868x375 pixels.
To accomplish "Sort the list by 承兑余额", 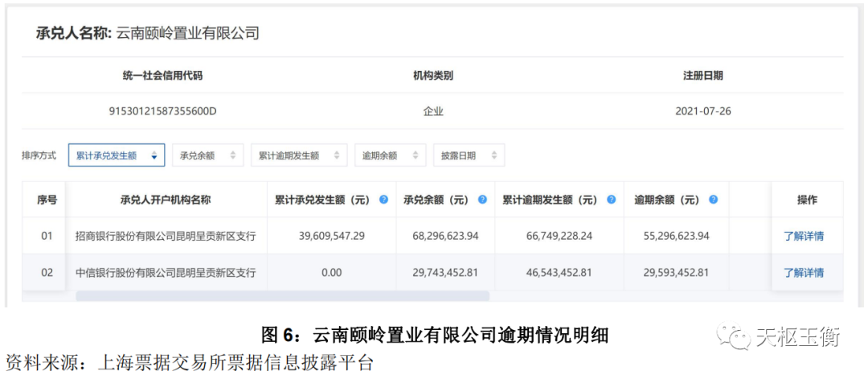I will pos(207,155).
